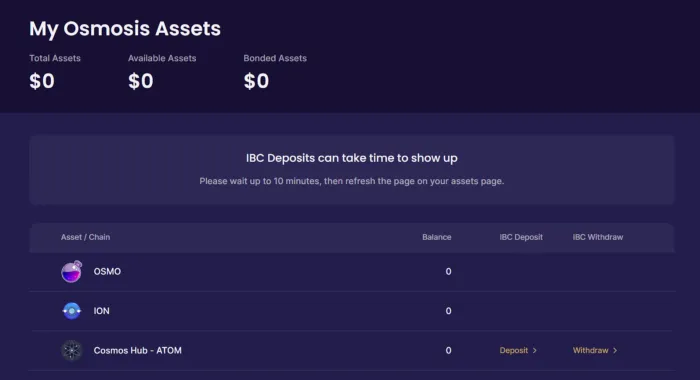Click the OSMO balance value
Screen dimensions: 700x380
(x=448, y=271)
